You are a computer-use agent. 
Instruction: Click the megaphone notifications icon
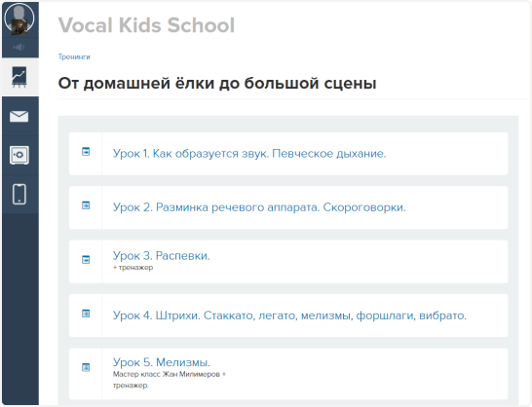tap(19, 47)
